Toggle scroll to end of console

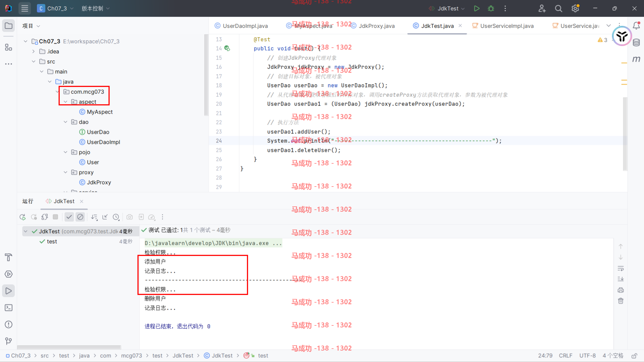(621, 279)
